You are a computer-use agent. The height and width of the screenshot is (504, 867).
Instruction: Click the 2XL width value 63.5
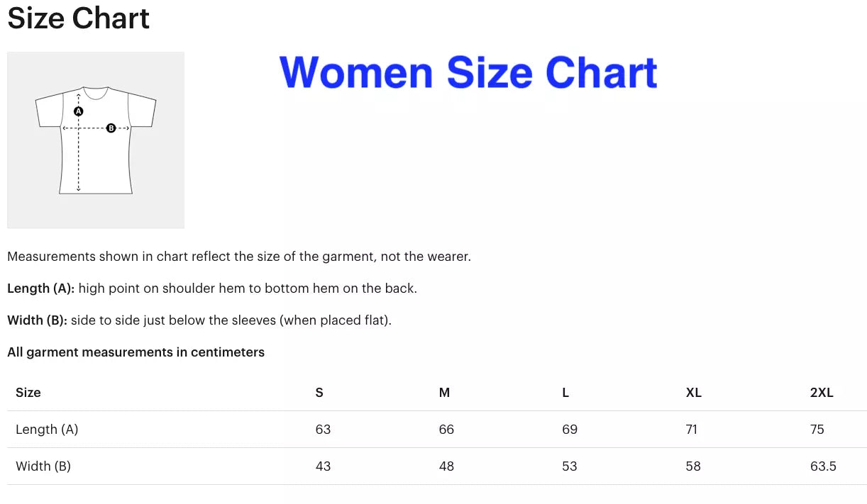[x=823, y=466]
